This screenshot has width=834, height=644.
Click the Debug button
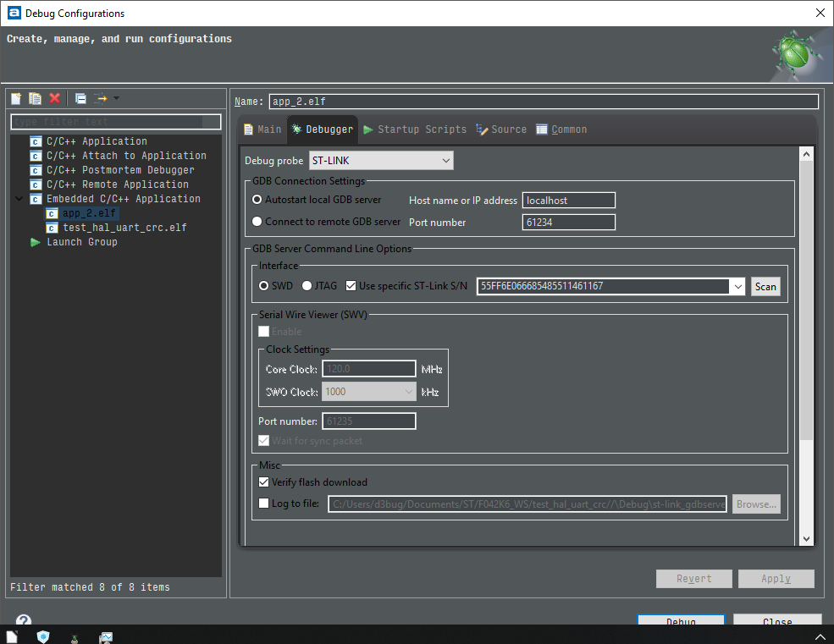coord(681,620)
